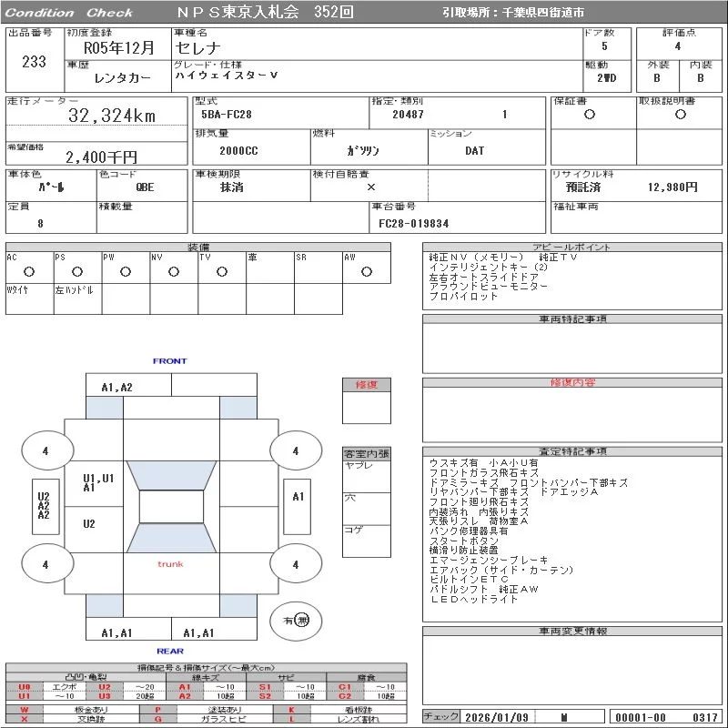This screenshot has height=728, width=728.
Task: Toggle the AC equipment circle mark
Action: point(29,271)
